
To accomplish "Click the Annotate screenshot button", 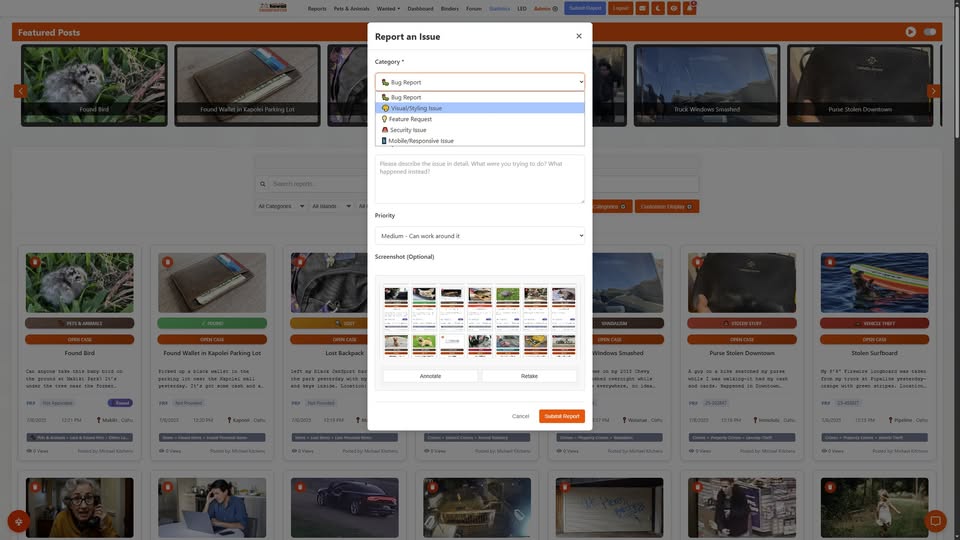I will (430, 376).
